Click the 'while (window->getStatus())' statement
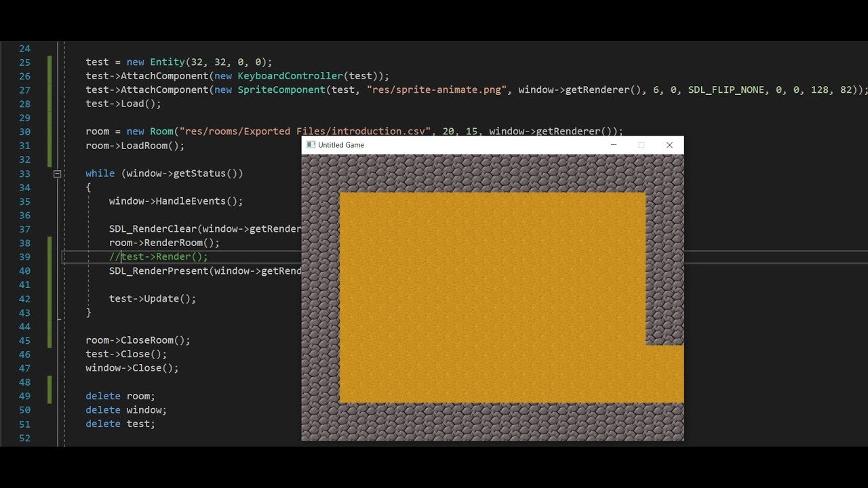This screenshot has width=868, height=488. click(164, 174)
